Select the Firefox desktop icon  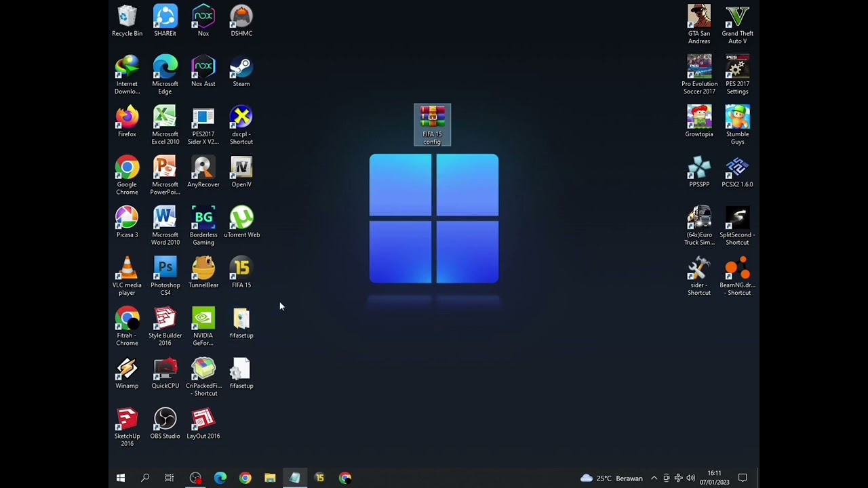(x=127, y=122)
